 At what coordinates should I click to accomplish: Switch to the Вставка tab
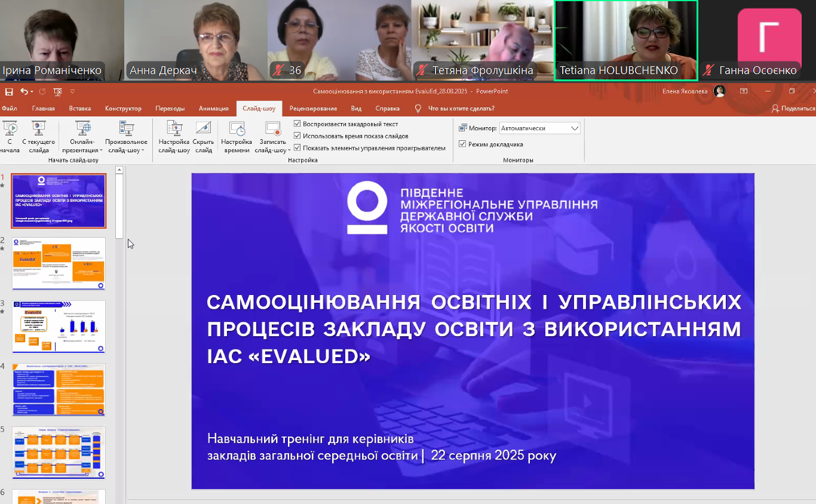click(80, 109)
